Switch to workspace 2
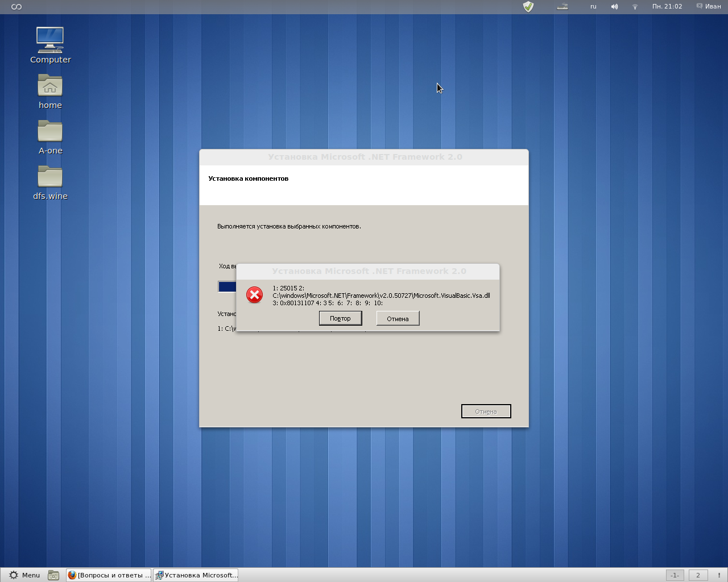 698,575
